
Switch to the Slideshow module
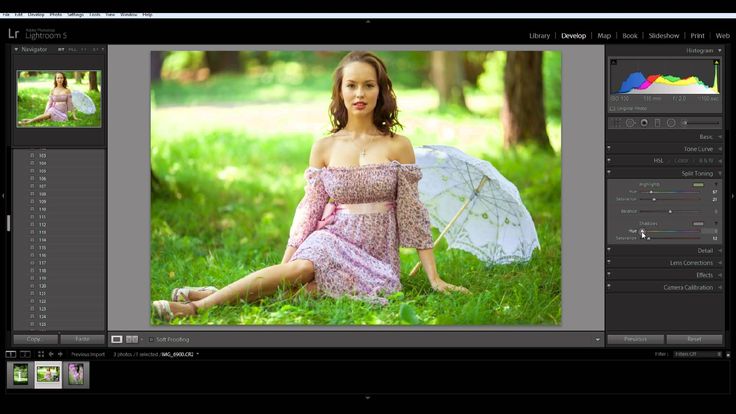click(664, 36)
